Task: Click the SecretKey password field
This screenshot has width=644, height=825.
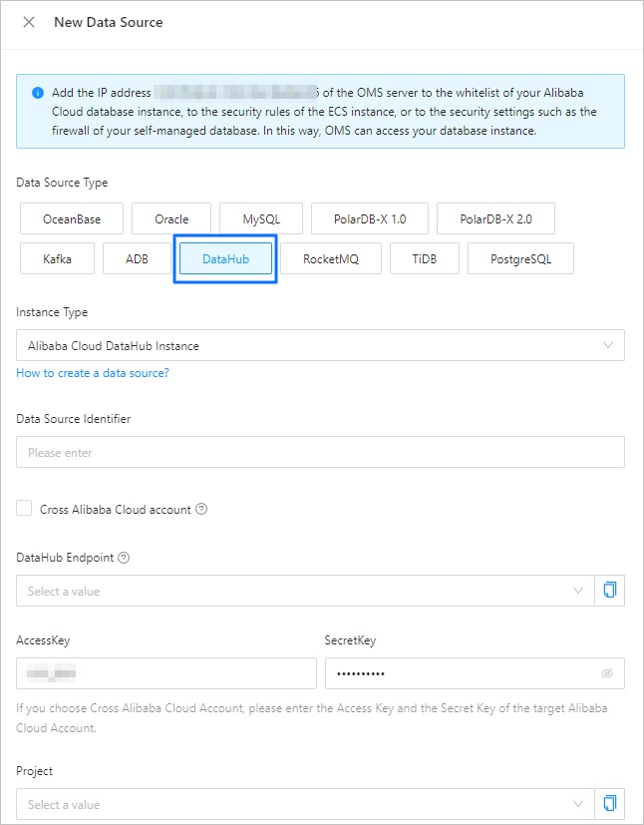Action: point(475,673)
